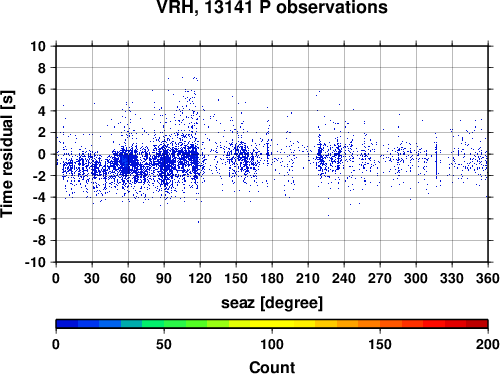Click the y-axis tick label '10'
This screenshot has width=500, height=374.
38,46
